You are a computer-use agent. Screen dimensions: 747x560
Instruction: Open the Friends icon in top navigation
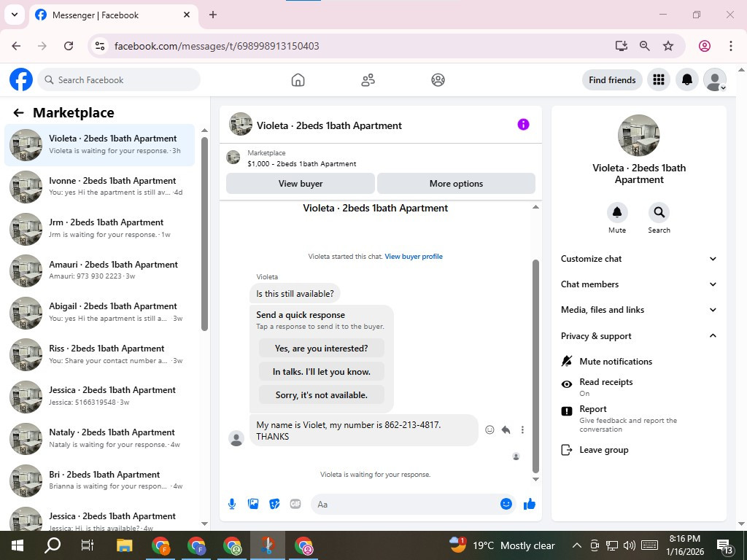[368, 80]
